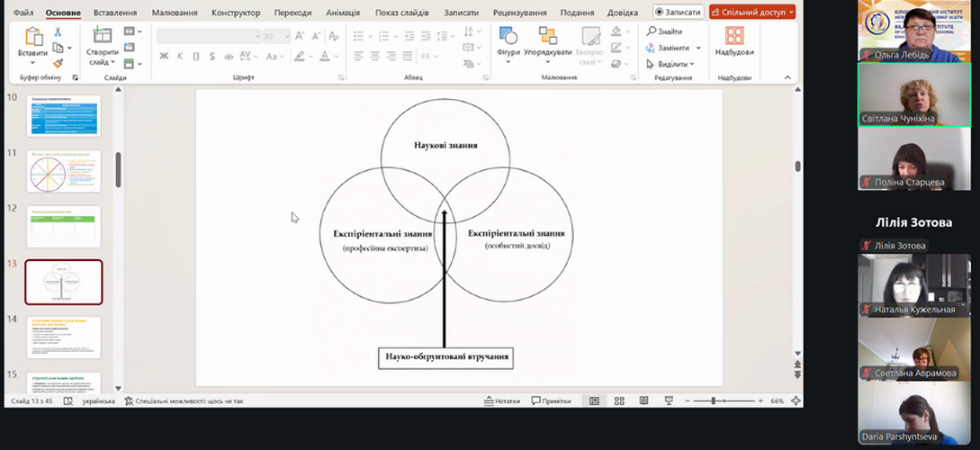Collapse the ribbon using the chevron
Image resolution: width=980 pixels, height=450 pixels.
787,78
